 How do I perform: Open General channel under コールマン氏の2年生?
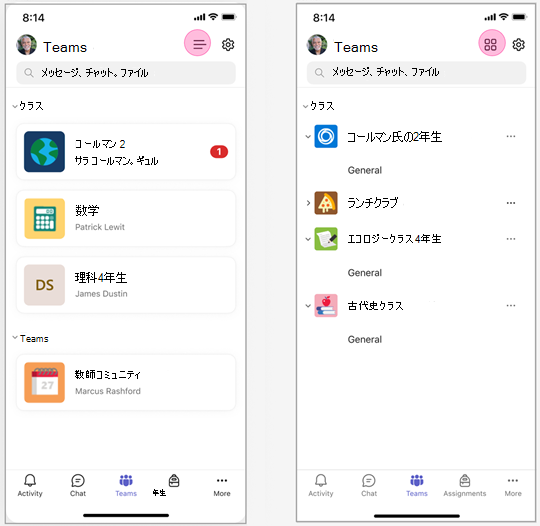365,170
